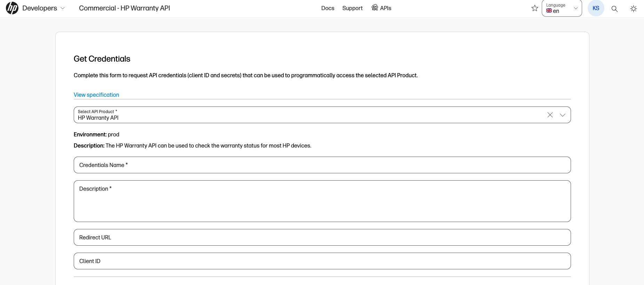Image resolution: width=644 pixels, height=285 pixels.
Task: Open the KS user avatar
Action: 596,8
